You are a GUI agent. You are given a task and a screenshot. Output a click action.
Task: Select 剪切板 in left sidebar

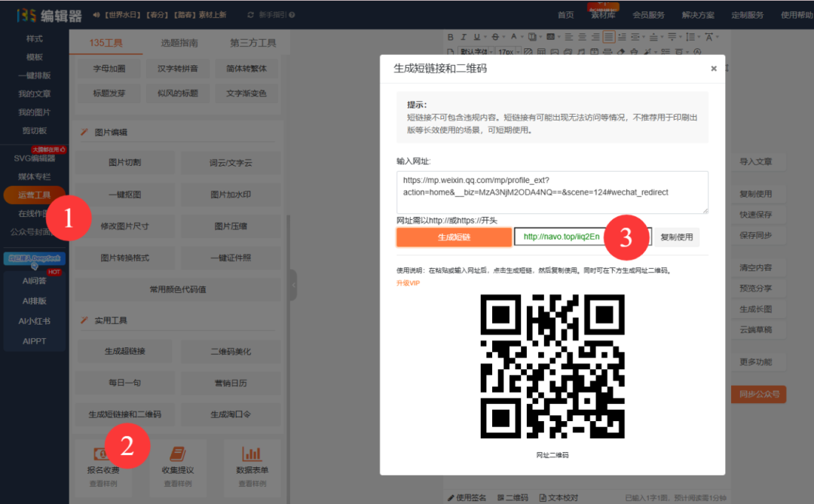click(x=34, y=130)
